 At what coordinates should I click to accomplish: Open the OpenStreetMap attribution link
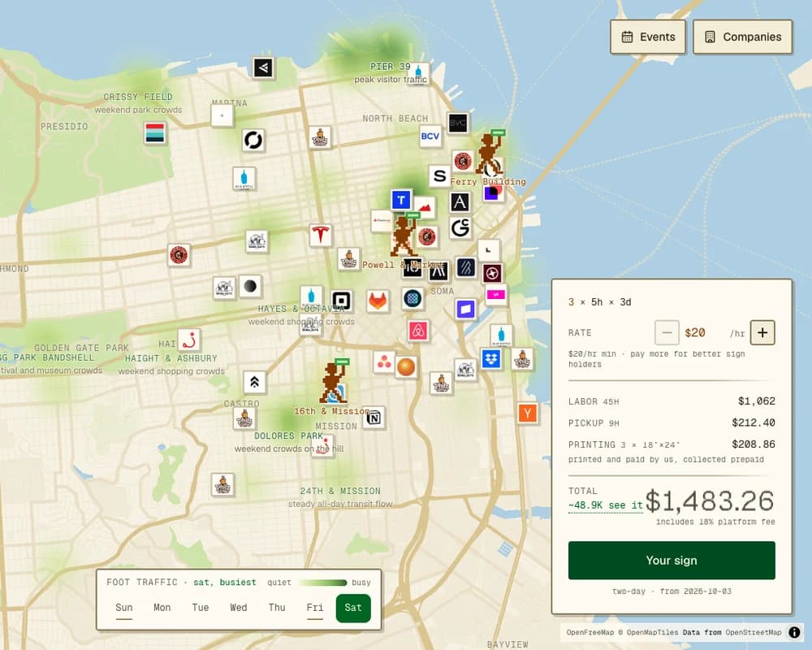(x=754, y=632)
